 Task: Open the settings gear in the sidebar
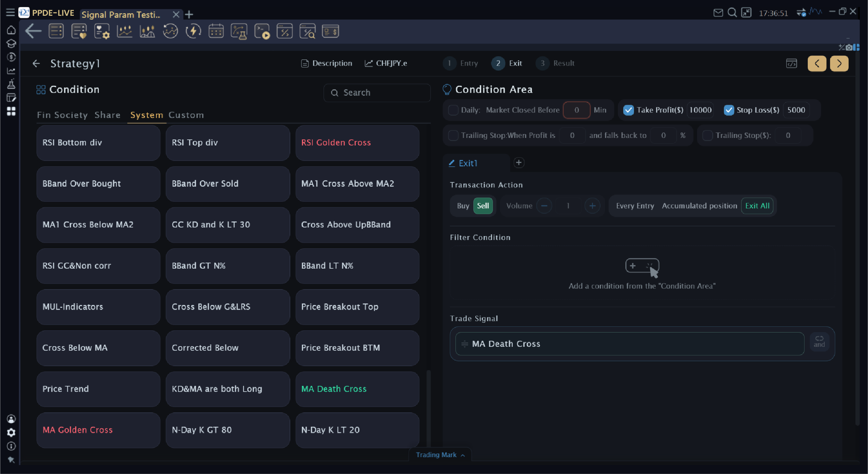[11, 432]
